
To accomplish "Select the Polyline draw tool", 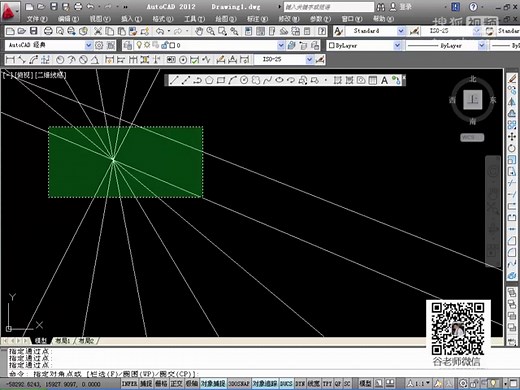I will [198, 80].
